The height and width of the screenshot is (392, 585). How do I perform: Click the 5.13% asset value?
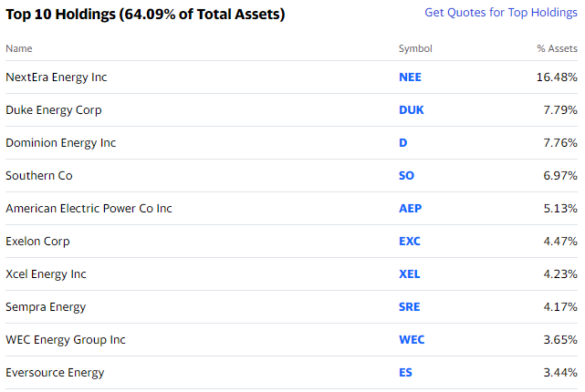560,208
